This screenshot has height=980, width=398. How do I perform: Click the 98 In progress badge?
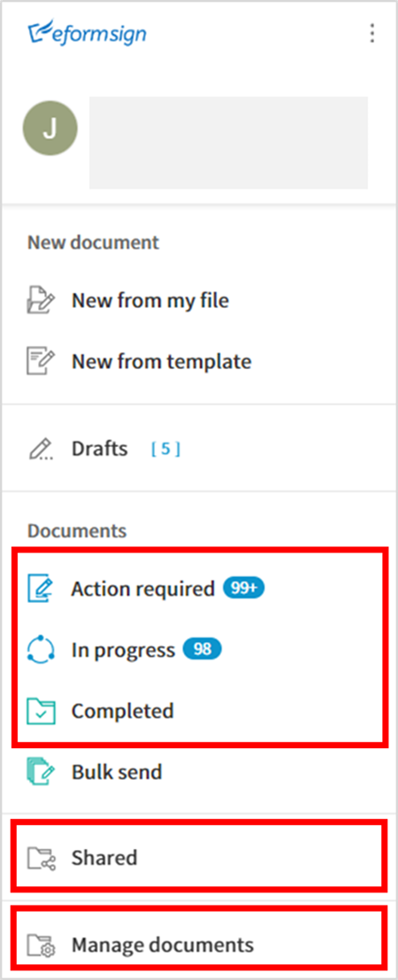point(202,650)
